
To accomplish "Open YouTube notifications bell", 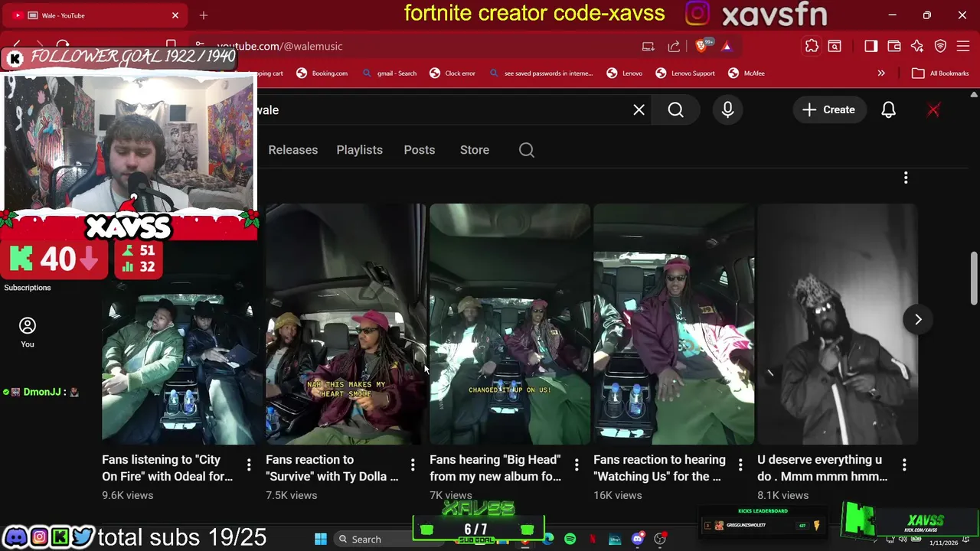I will [x=888, y=110].
